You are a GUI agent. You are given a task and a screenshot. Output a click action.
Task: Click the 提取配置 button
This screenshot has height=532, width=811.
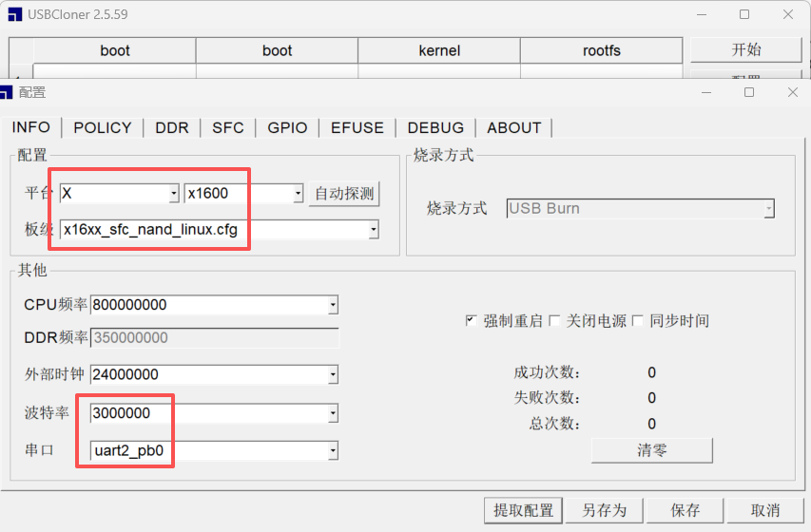tap(524, 511)
